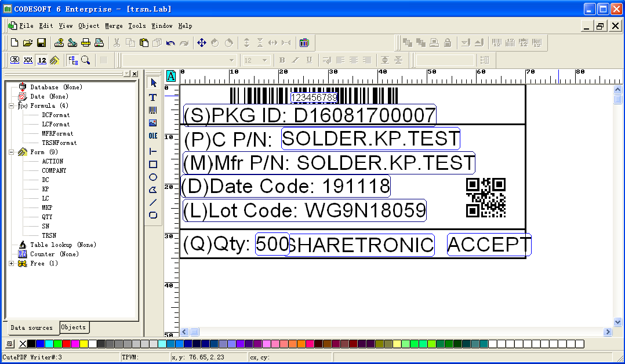Select the picture insertion tool

tap(153, 123)
